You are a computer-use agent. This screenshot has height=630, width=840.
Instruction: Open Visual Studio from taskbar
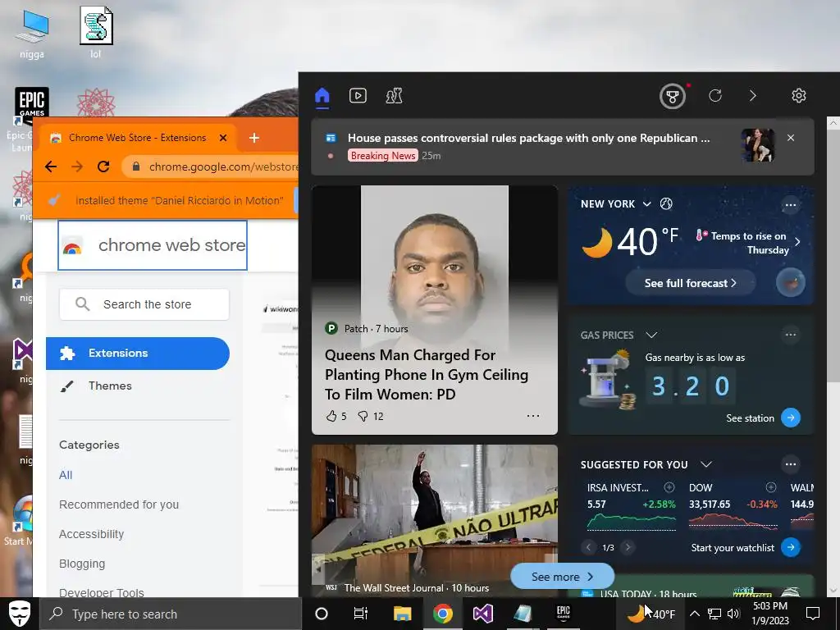pos(482,614)
